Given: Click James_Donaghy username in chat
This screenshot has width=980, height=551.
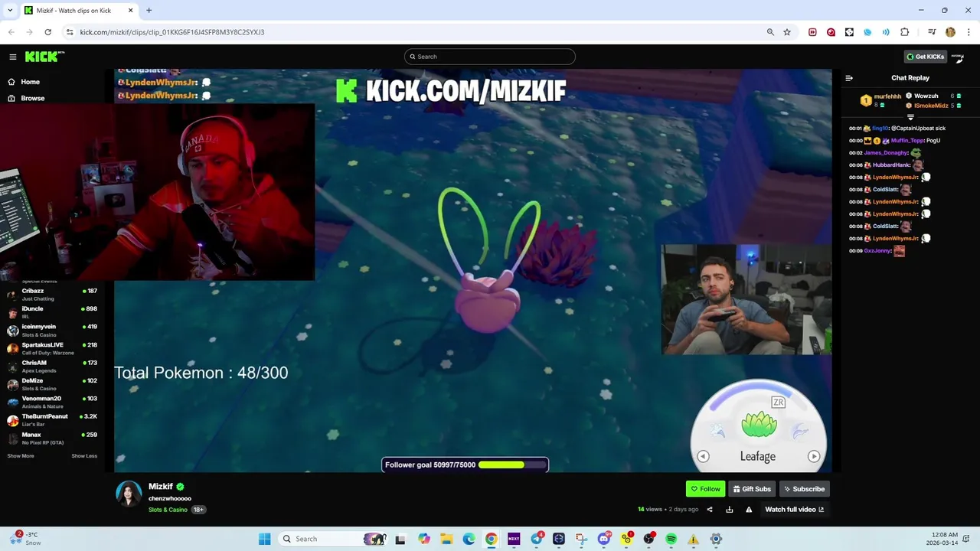Looking at the screenshot, I should tap(886, 153).
